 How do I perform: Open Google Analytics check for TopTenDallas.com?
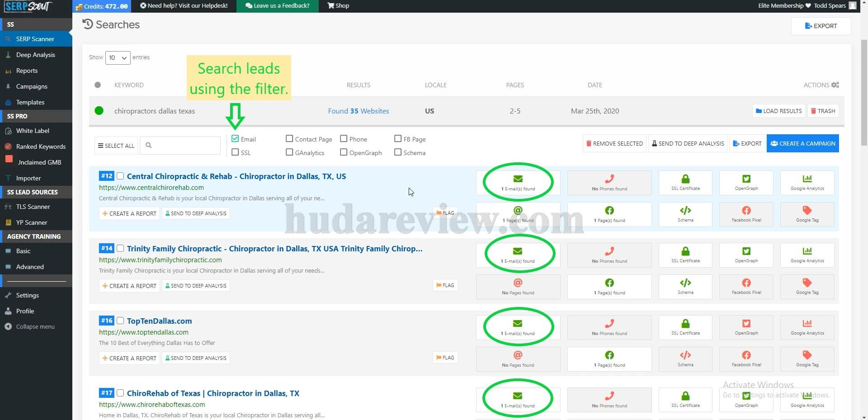coord(807,327)
